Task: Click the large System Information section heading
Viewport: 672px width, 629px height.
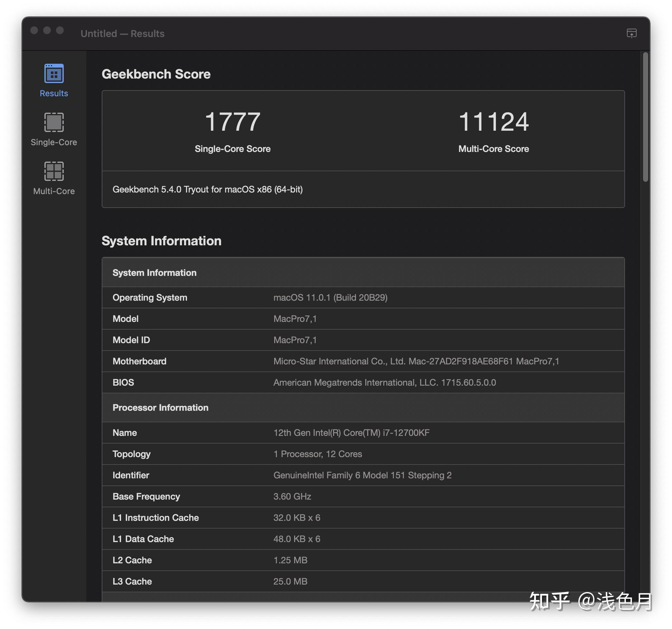Action: coord(161,241)
